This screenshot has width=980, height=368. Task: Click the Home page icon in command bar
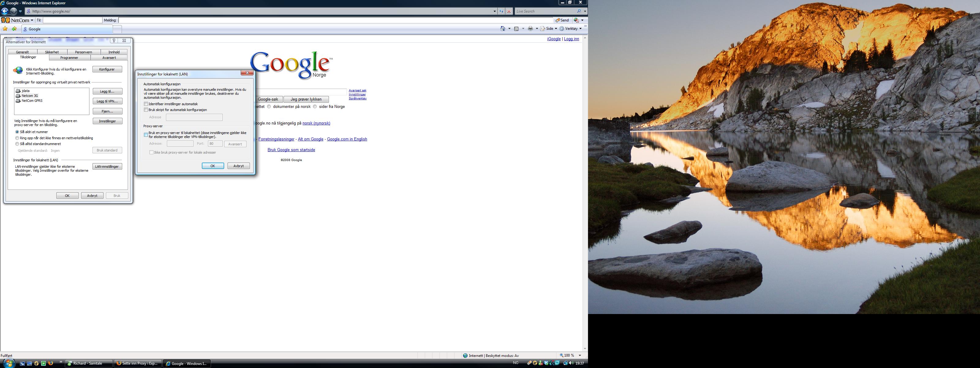[503, 29]
